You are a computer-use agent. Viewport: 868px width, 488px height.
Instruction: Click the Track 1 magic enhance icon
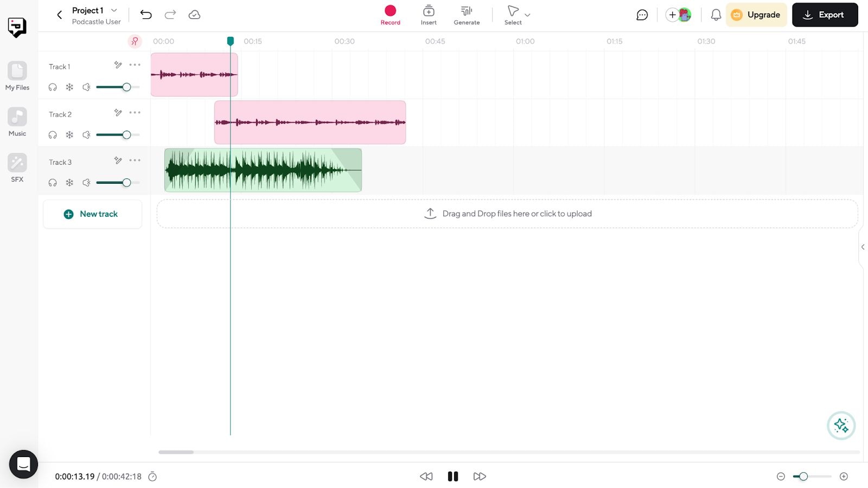tap(118, 65)
